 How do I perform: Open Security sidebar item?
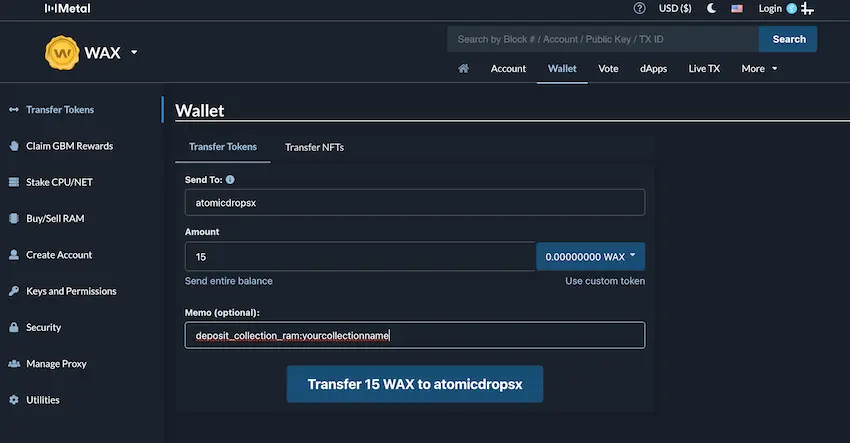coord(43,328)
